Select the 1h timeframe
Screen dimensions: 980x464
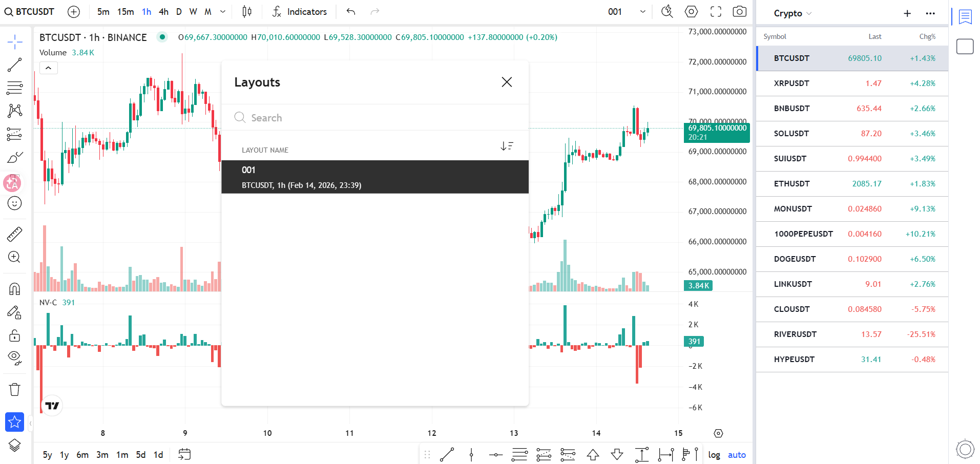point(147,11)
